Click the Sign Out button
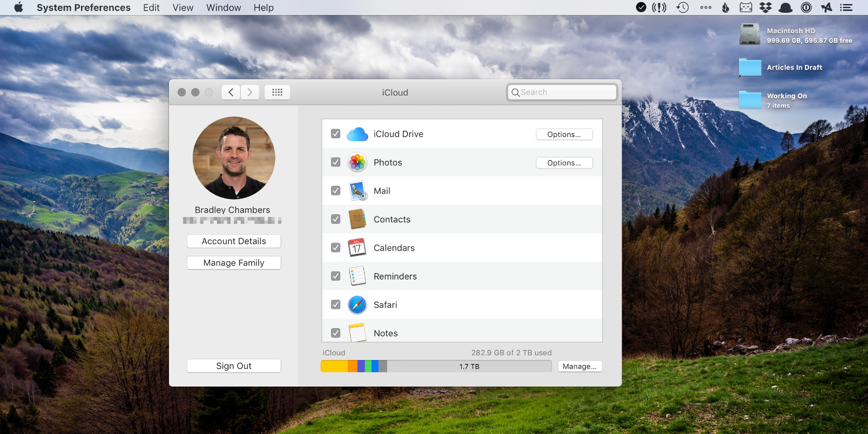The width and height of the screenshot is (868, 434). tap(234, 366)
